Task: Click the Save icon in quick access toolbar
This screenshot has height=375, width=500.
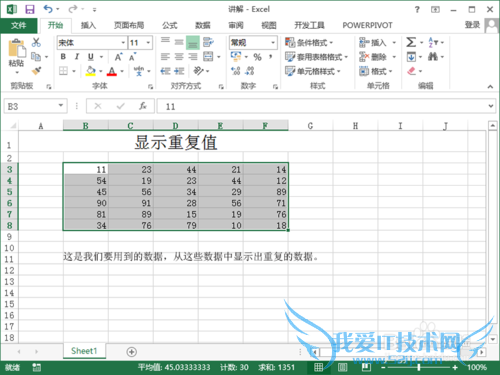Action: tap(30, 9)
